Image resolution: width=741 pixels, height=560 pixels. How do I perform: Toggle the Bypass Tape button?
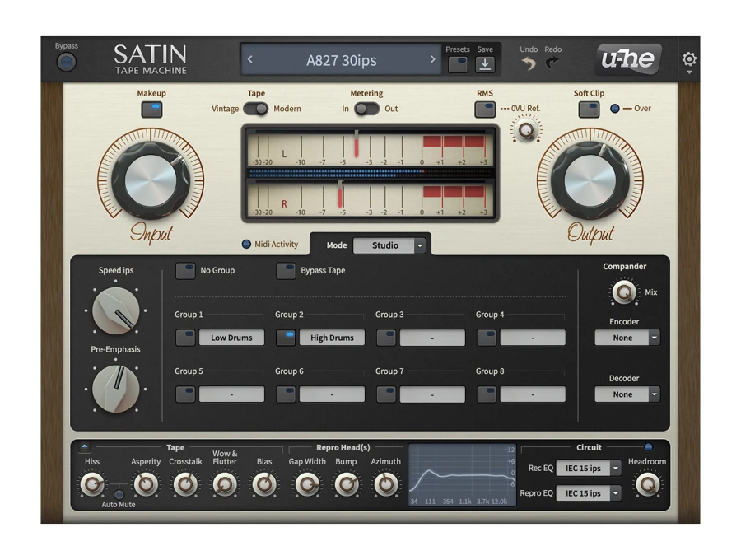click(286, 271)
